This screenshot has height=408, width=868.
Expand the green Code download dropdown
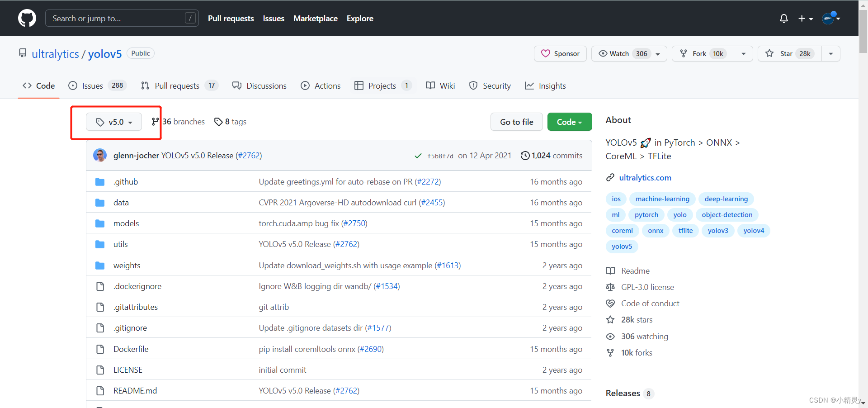[570, 122]
